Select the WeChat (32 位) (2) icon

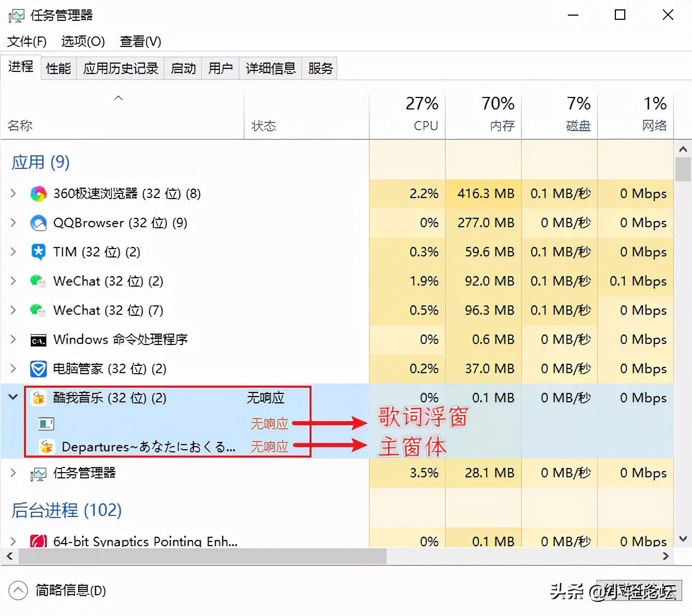[38, 281]
